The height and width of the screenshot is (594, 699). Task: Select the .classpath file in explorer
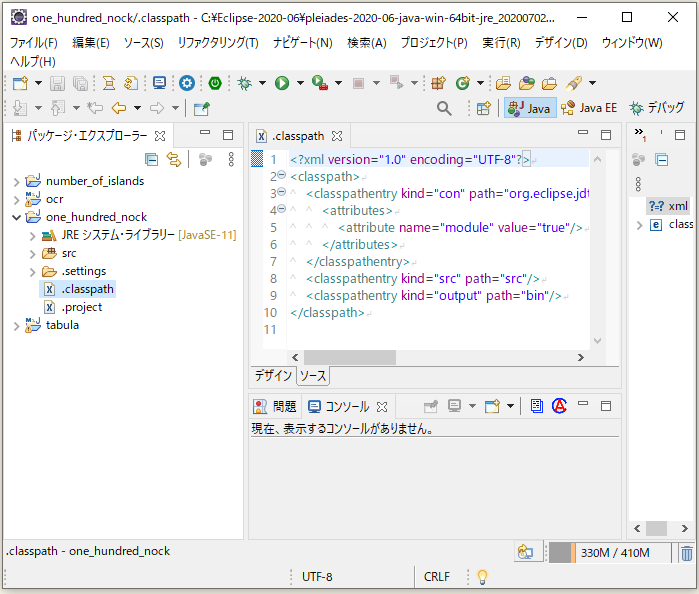click(x=78, y=289)
